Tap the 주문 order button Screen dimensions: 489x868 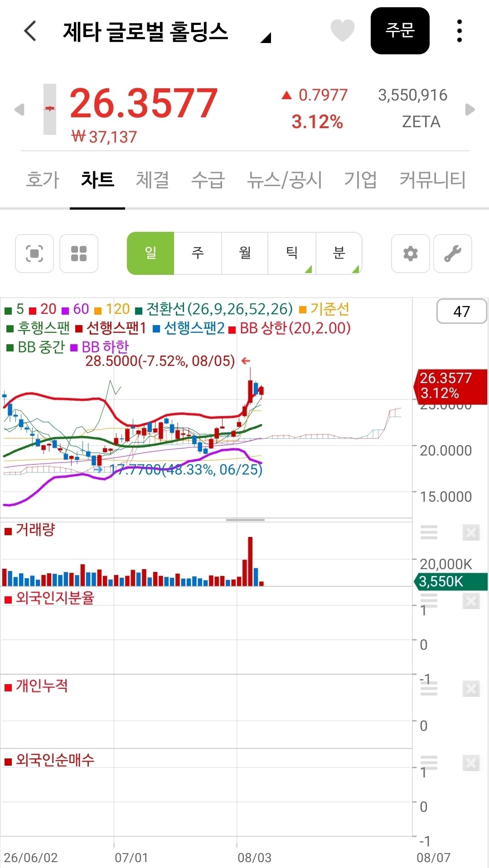coord(400,31)
